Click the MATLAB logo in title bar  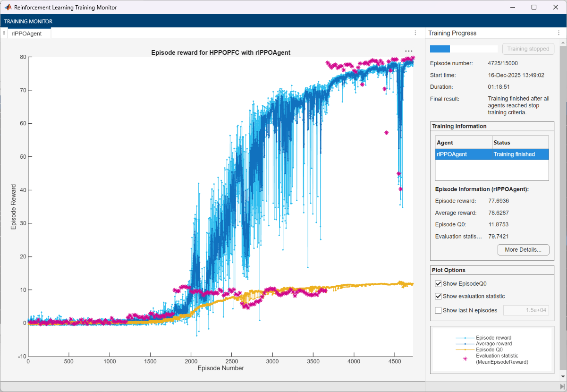click(8, 7)
